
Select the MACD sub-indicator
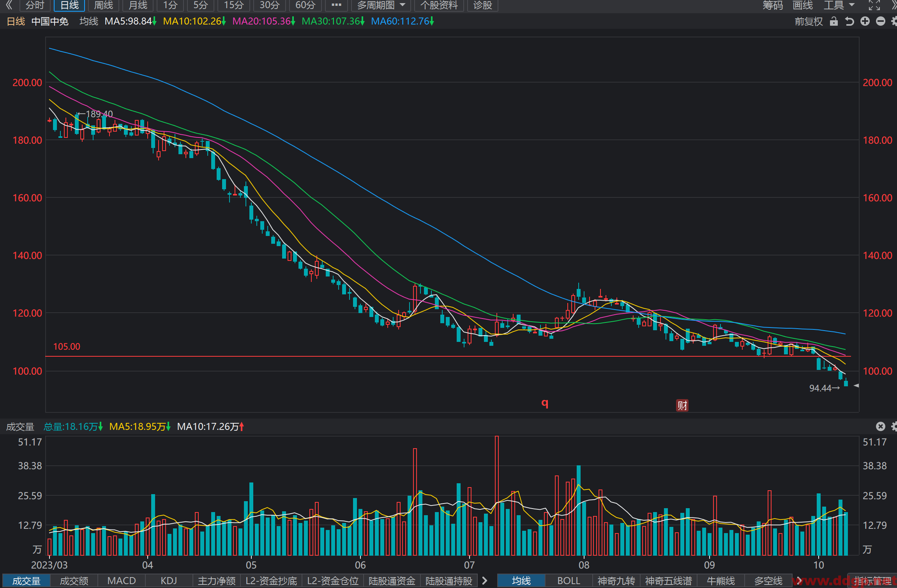click(x=122, y=581)
